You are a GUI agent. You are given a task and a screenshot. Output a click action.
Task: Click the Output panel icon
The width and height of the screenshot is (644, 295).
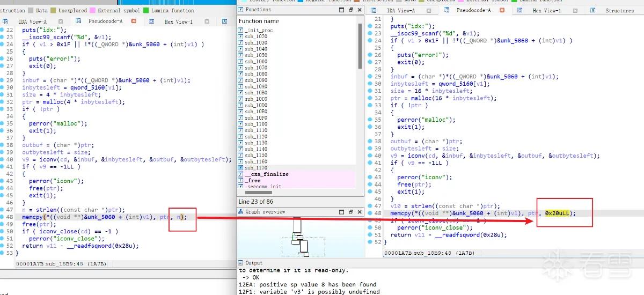click(241, 263)
